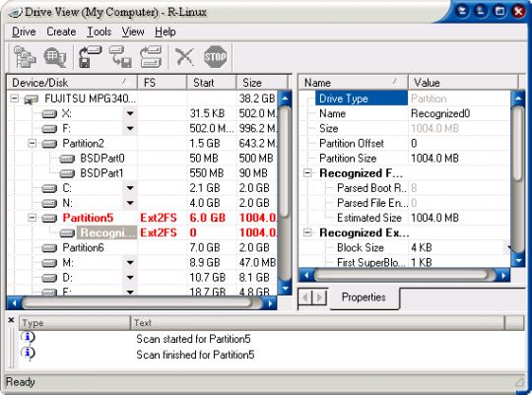Click the connect to remote computer toolbar icon

pyautogui.click(x=25, y=57)
